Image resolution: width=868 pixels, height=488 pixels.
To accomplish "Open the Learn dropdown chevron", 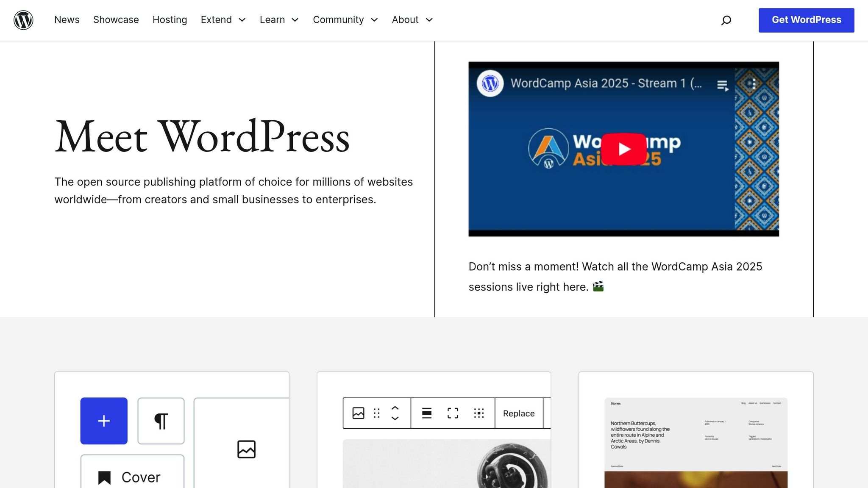I will pyautogui.click(x=295, y=20).
